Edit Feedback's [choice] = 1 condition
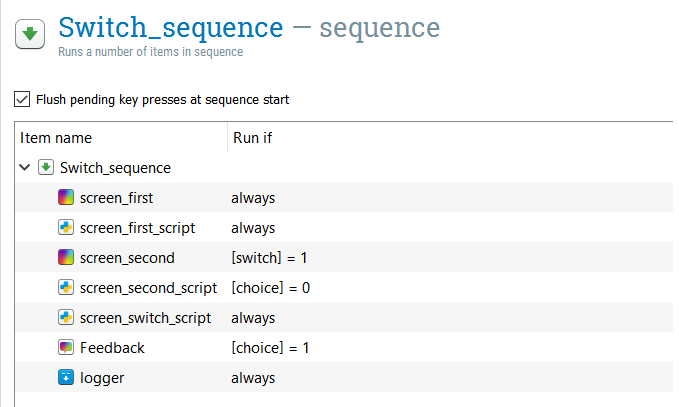679x407 pixels. [x=270, y=348]
